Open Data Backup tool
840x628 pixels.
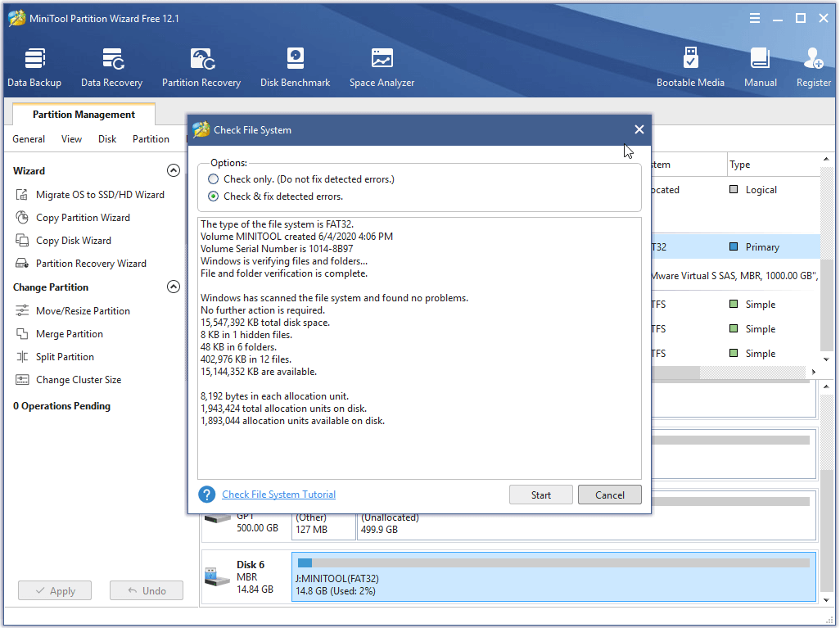click(x=34, y=67)
